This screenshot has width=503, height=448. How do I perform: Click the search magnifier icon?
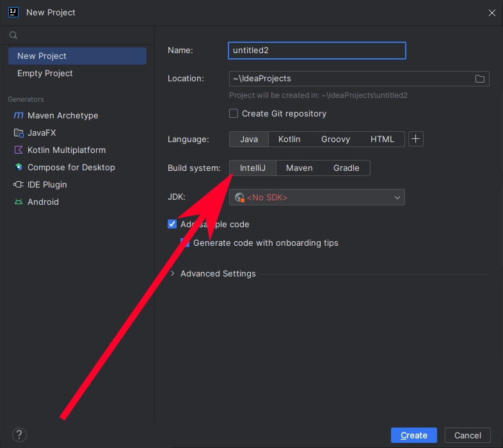(x=13, y=35)
